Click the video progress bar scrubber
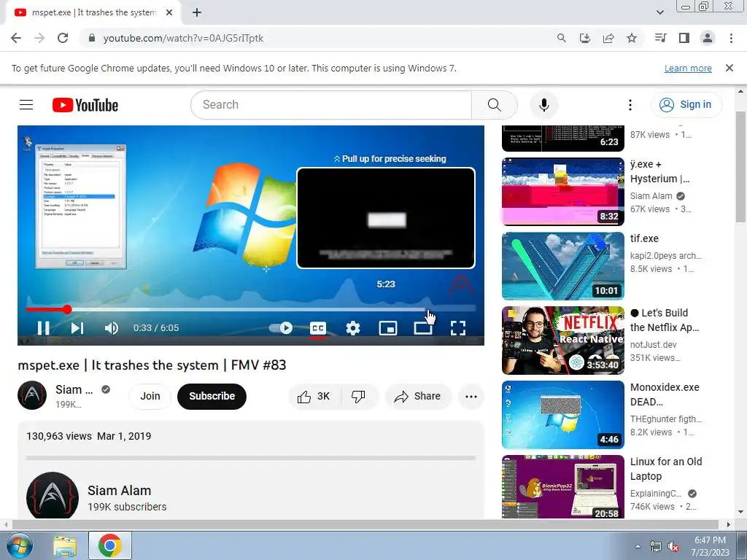This screenshot has width=747, height=560. click(68, 309)
